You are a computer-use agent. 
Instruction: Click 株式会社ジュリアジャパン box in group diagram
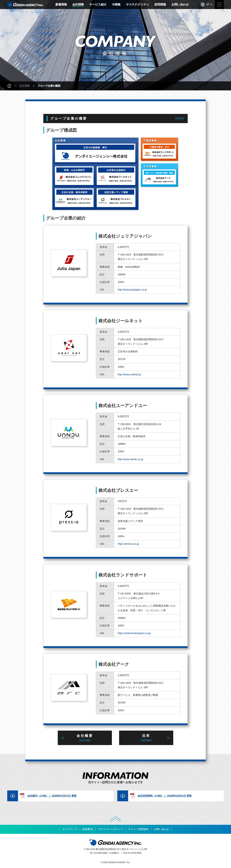(x=74, y=176)
